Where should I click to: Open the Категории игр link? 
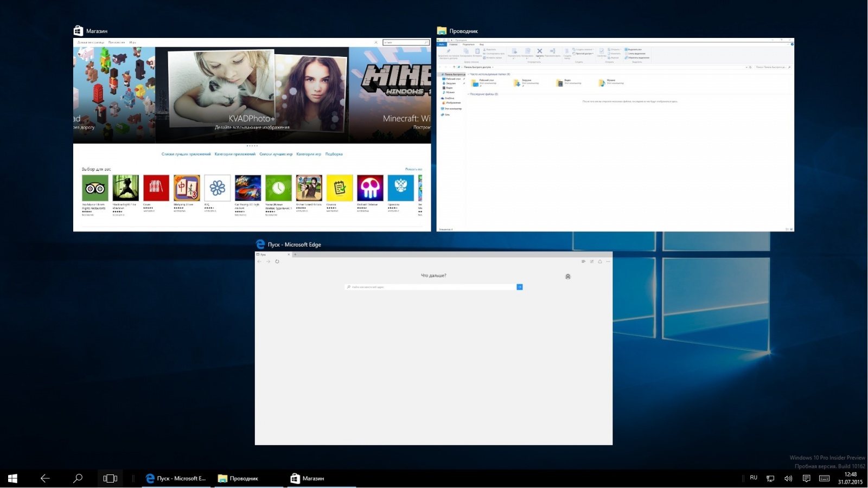309,154
